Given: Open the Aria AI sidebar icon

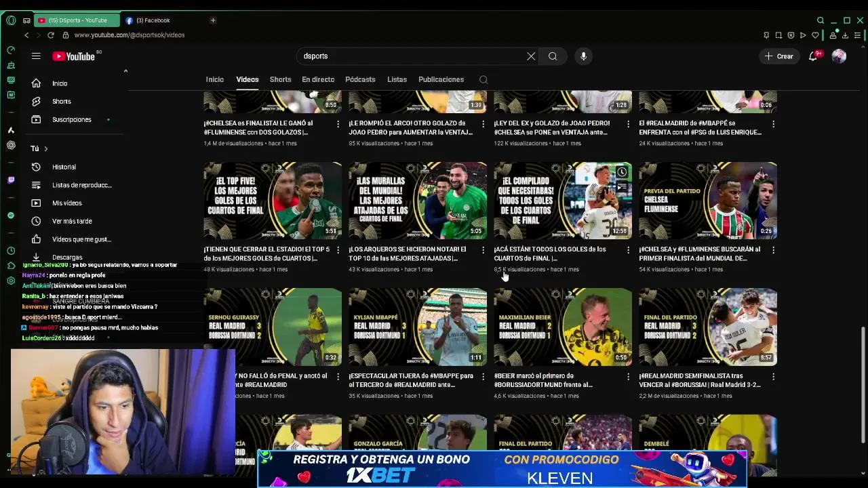Looking at the screenshot, I should pos(11,130).
